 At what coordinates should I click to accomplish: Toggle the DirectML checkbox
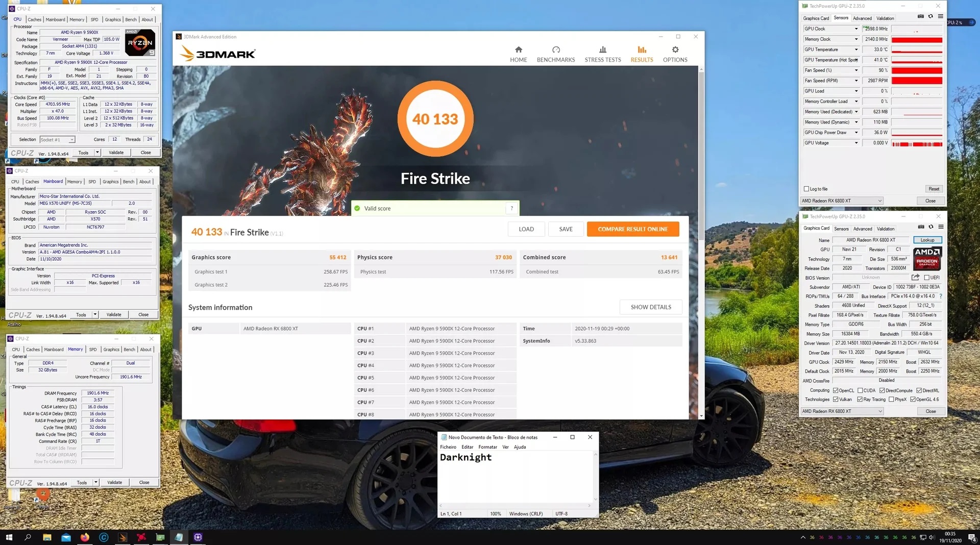[919, 390]
